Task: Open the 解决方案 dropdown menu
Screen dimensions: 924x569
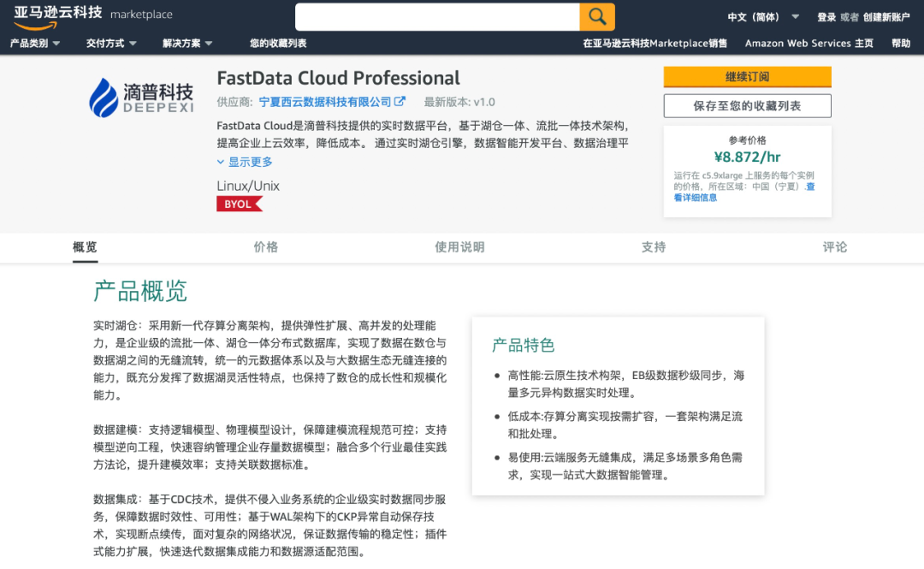Action: [x=187, y=43]
